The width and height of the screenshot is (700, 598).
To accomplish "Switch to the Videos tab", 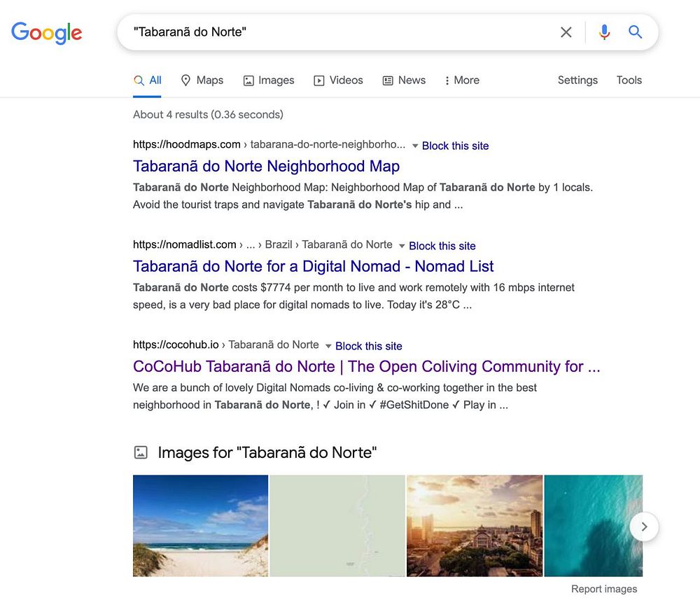I will click(x=338, y=81).
